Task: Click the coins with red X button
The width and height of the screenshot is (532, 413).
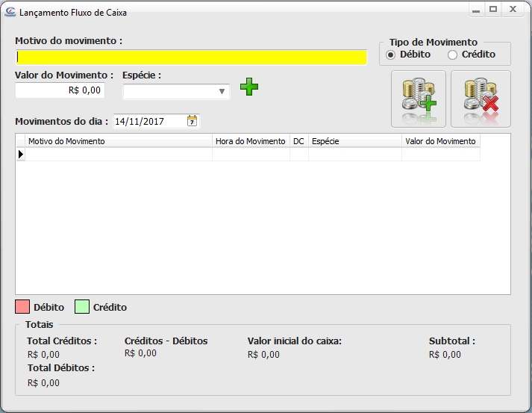Action: tap(481, 99)
